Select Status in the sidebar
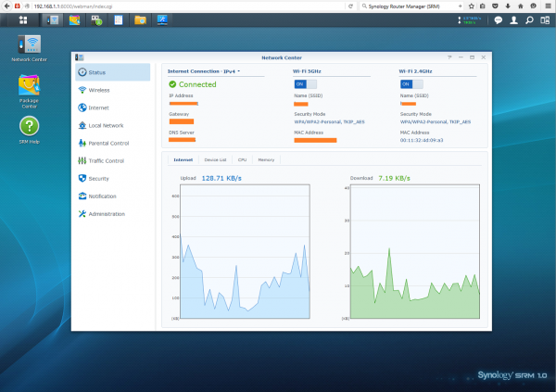The image size is (556, 392). [113, 72]
